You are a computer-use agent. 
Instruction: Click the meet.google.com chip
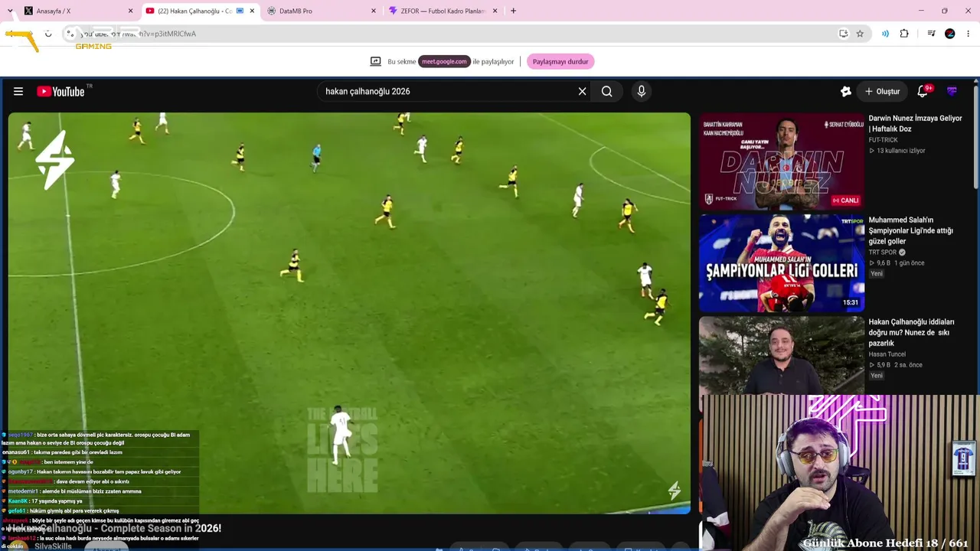coord(444,61)
